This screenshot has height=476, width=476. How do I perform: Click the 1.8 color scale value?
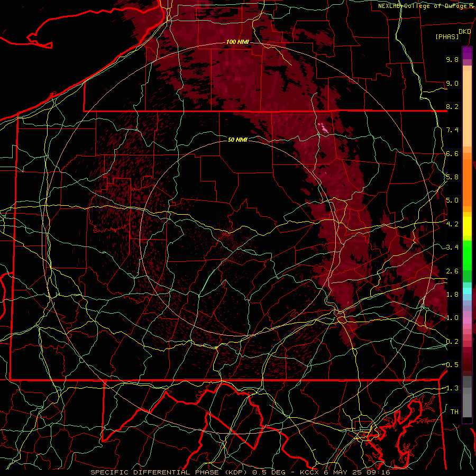coord(452,295)
